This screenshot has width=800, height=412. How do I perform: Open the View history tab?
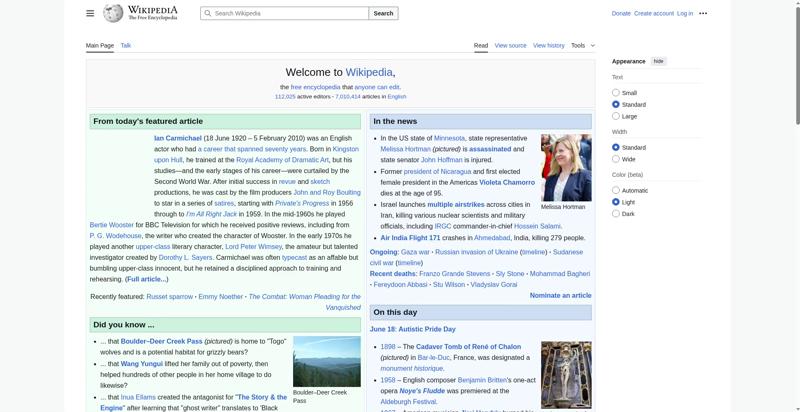(548, 45)
